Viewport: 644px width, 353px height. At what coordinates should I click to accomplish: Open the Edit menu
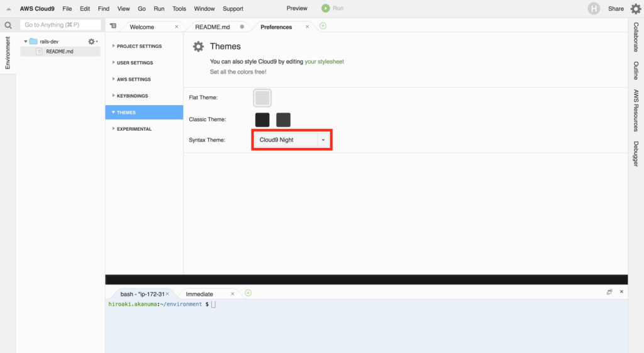tap(85, 9)
